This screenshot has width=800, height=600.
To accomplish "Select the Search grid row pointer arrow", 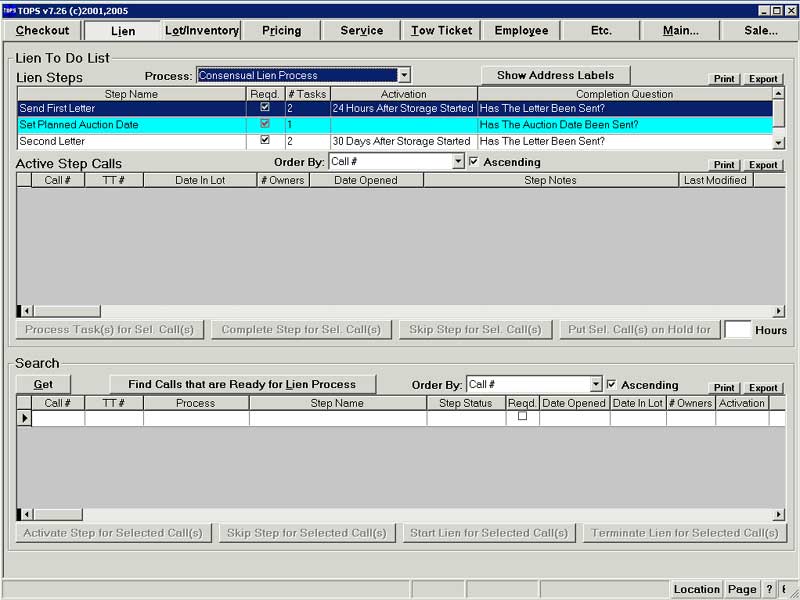I will tap(24, 418).
